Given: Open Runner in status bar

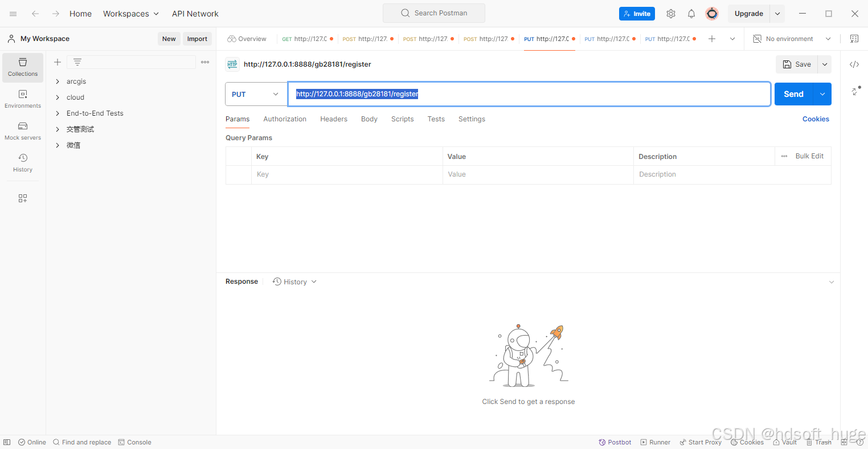Looking at the screenshot, I should point(656,442).
